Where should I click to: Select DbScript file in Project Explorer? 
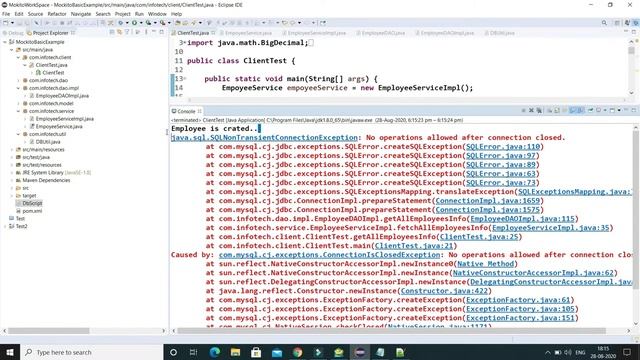32,203
